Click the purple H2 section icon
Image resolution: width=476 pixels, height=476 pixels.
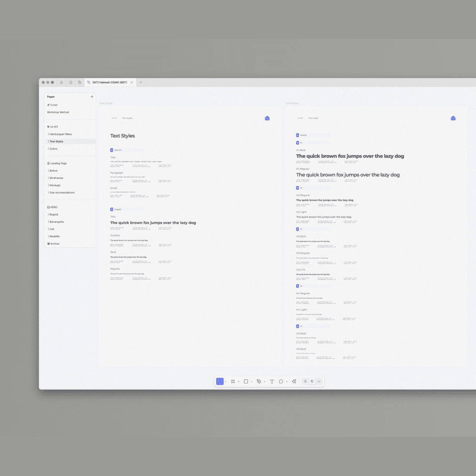click(x=297, y=188)
